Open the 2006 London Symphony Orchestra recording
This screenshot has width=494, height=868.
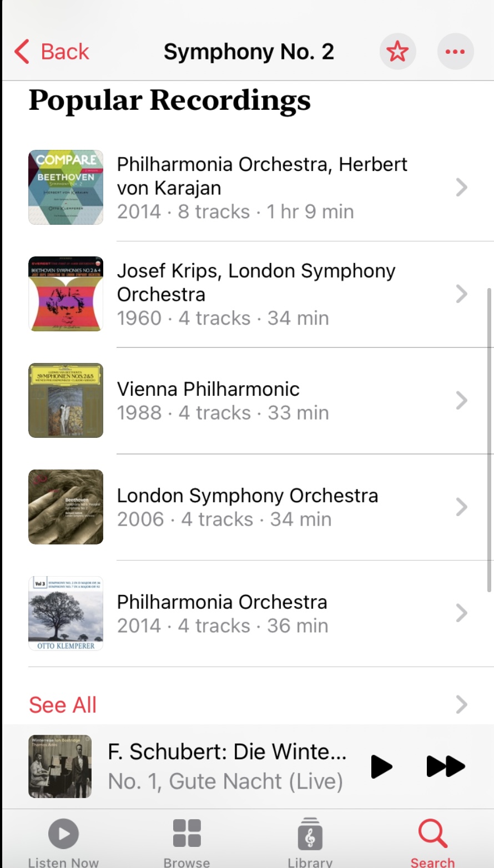(247, 507)
